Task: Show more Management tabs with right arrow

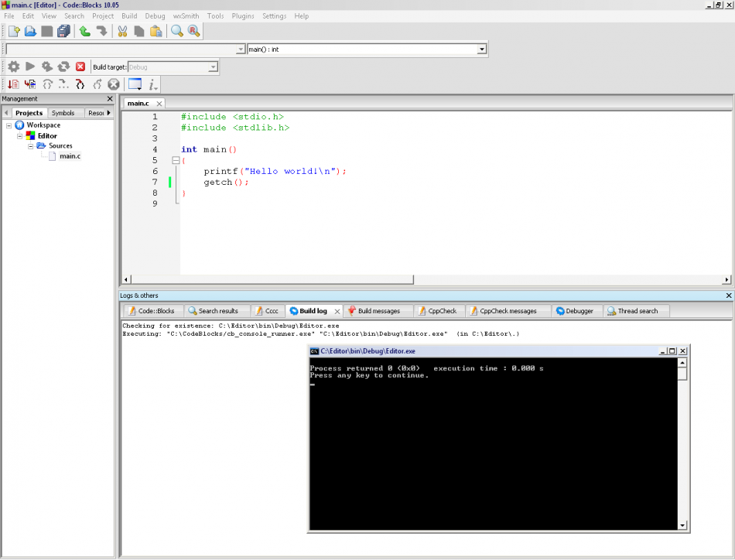Action: click(x=108, y=112)
